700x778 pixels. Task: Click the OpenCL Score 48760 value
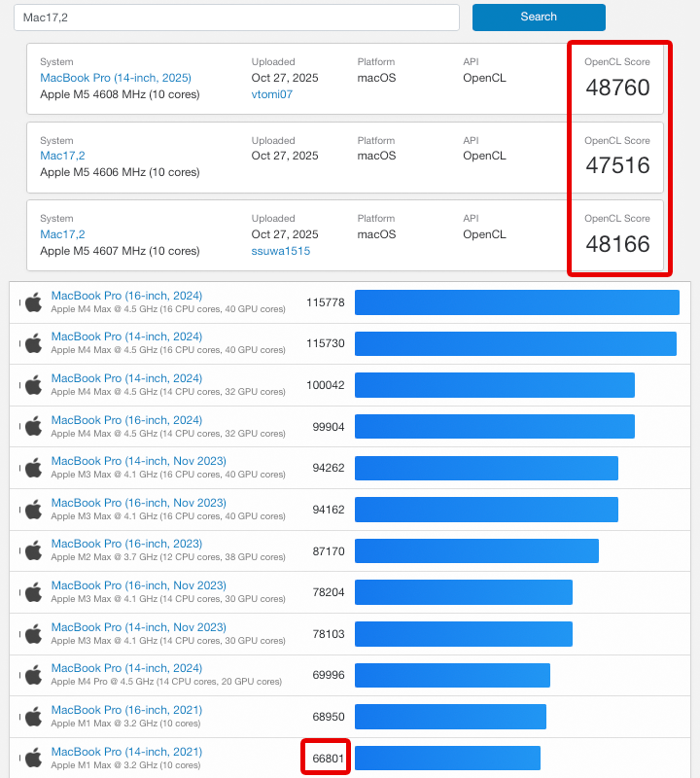[617, 88]
